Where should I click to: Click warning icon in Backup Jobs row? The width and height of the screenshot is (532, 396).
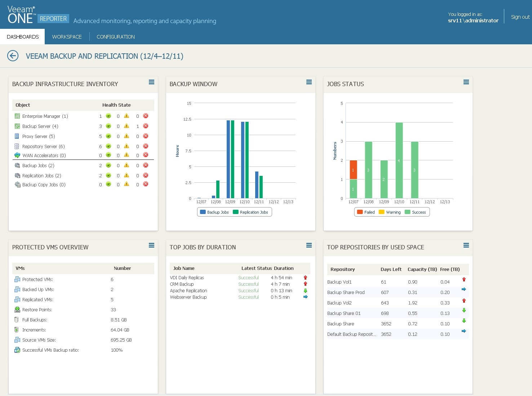point(127,165)
